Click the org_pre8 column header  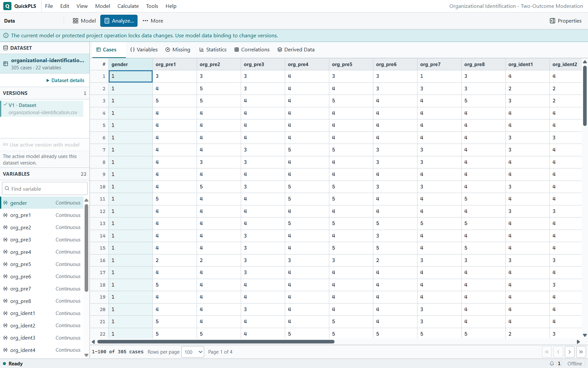(x=483, y=64)
